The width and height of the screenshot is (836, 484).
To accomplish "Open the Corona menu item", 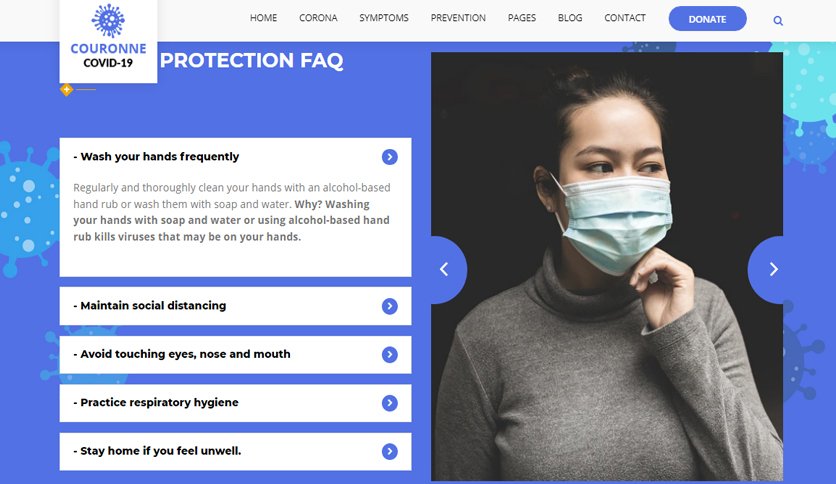I will [318, 18].
